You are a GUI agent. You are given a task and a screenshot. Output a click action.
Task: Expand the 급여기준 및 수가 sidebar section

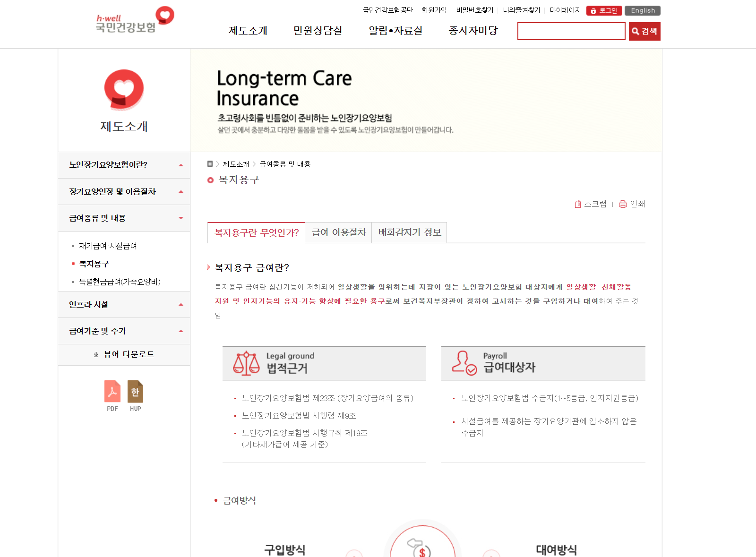(124, 331)
